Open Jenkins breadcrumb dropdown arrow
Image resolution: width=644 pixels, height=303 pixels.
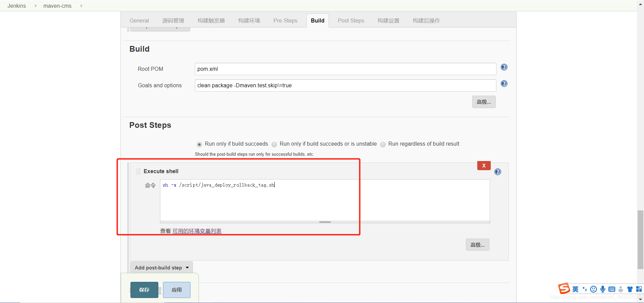(x=36, y=6)
